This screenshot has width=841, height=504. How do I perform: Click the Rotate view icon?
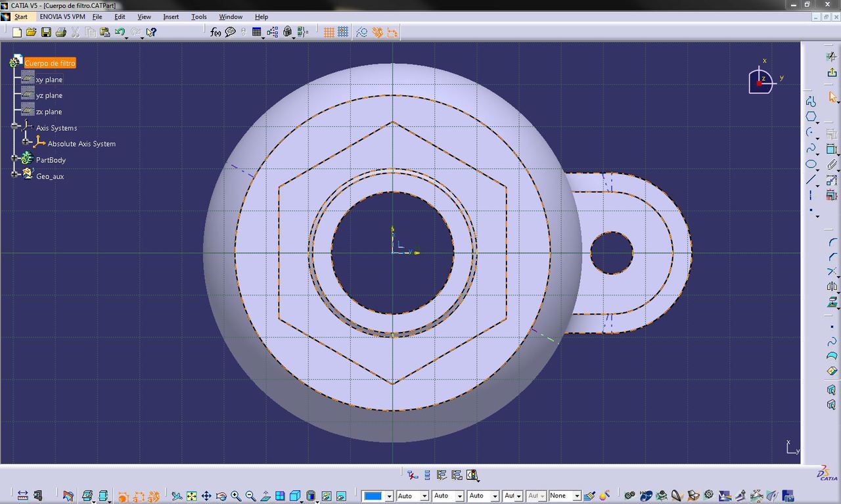pos(221,496)
